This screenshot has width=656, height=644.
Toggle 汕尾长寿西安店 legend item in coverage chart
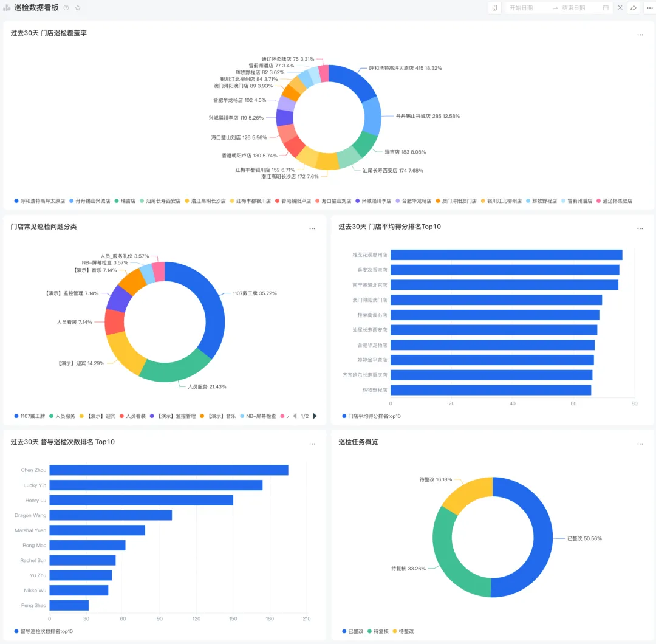coord(160,201)
